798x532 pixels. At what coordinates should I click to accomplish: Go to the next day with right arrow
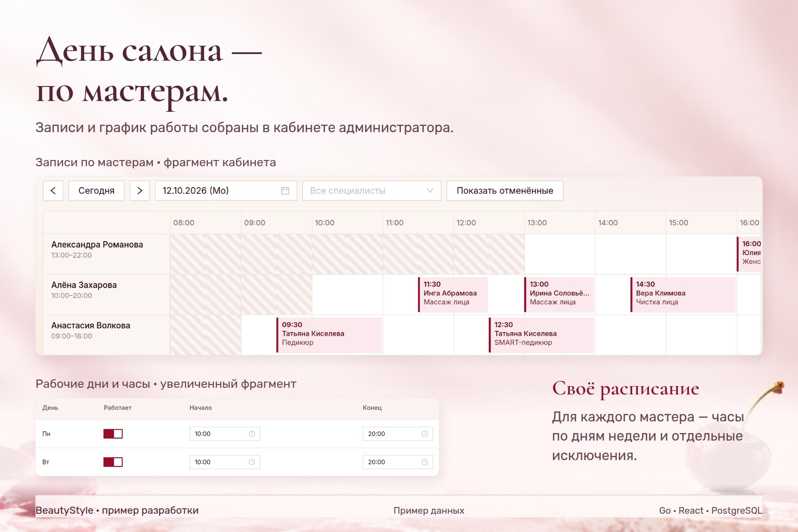click(x=140, y=191)
